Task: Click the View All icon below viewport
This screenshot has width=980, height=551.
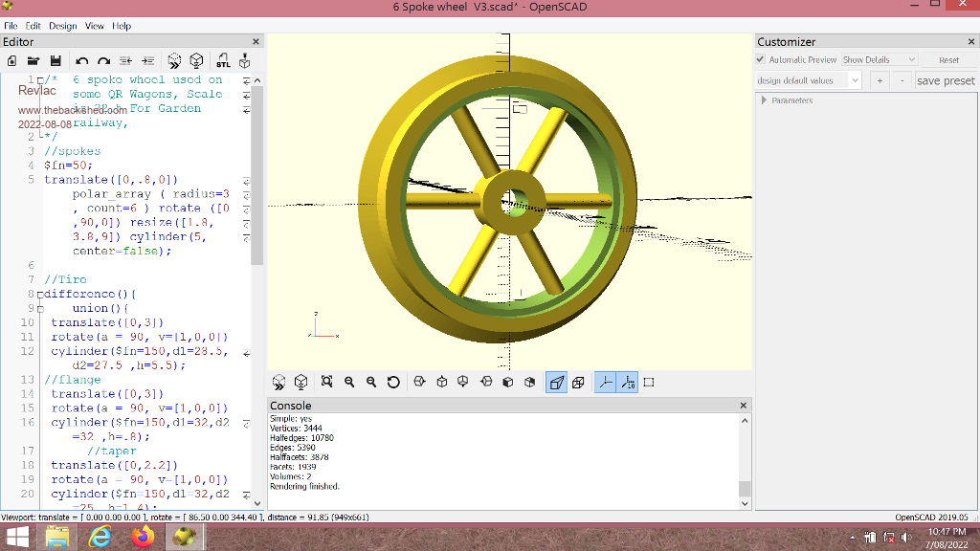Action: [x=326, y=382]
